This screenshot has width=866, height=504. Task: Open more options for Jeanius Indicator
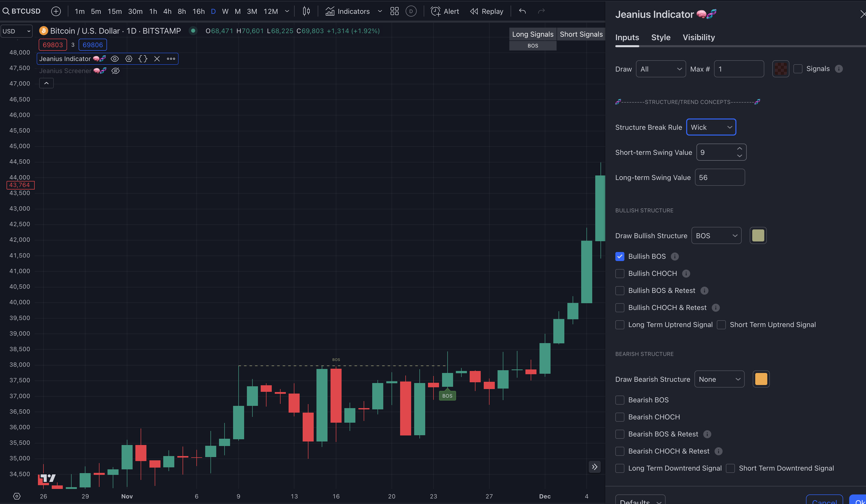pyautogui.click(x=171, y=59)
